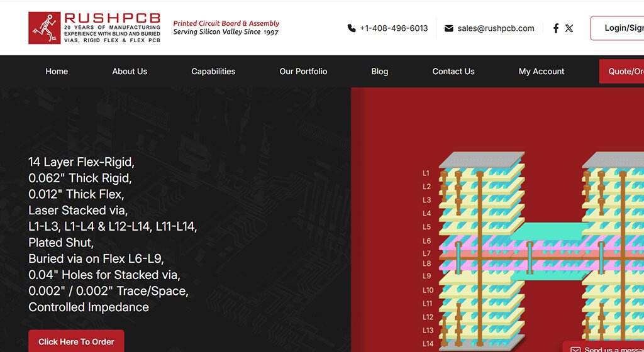Click 'Controlled Impedance' text line
This screenshot has height=352, width=644.
coord(89,307)
